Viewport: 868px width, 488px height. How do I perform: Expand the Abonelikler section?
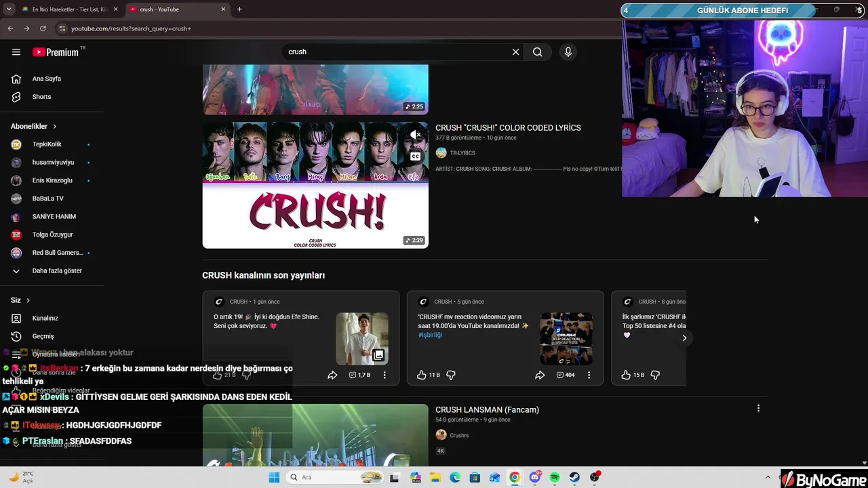click(x=34, y=126)
